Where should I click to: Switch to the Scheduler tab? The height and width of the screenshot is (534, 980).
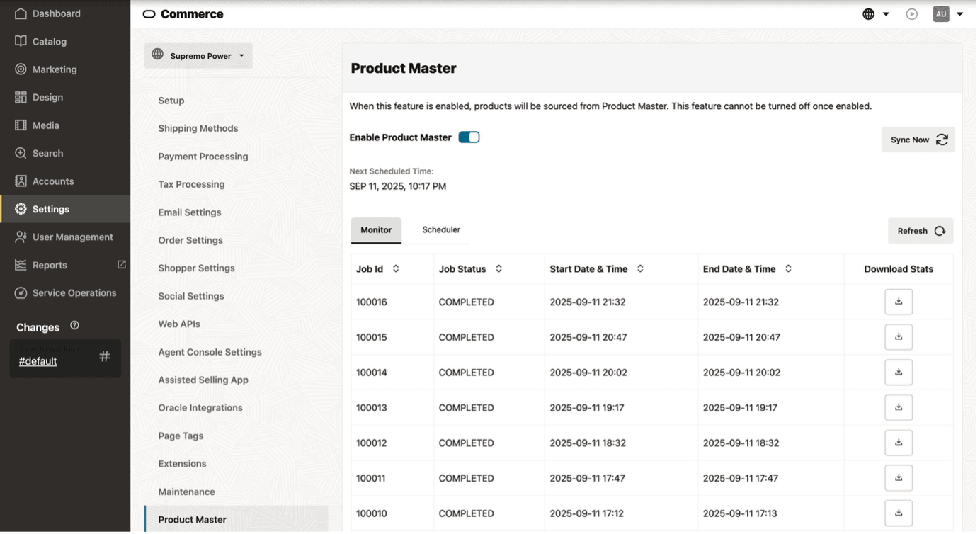coord(441,230)
